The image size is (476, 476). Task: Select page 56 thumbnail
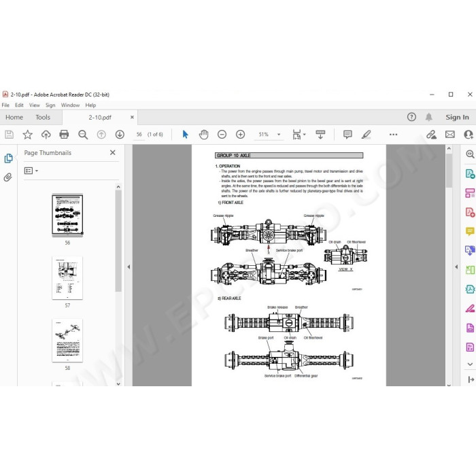pyautogui.click(x=67, y=216)
